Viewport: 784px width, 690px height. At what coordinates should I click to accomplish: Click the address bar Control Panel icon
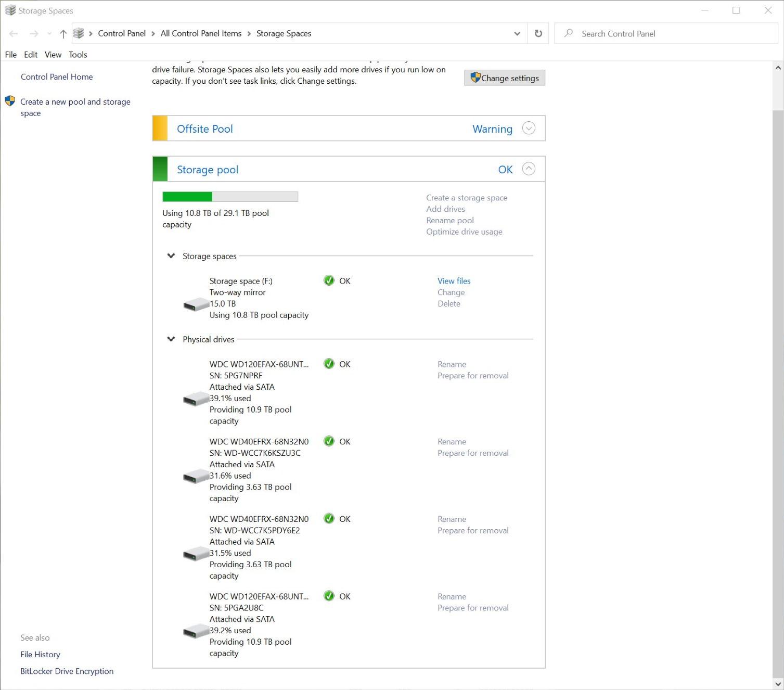pos(79,33)
